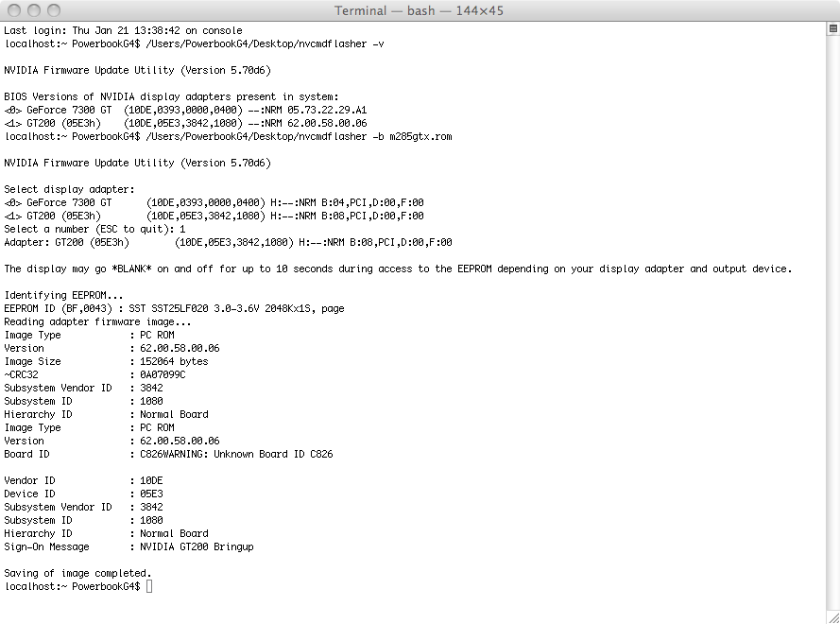Viewport: 840px width, 624px height.
Task: Click the 'Last login: Thu Jan 21 13:38:42' line
Action: pyautogui.click(x=123, y=30)
